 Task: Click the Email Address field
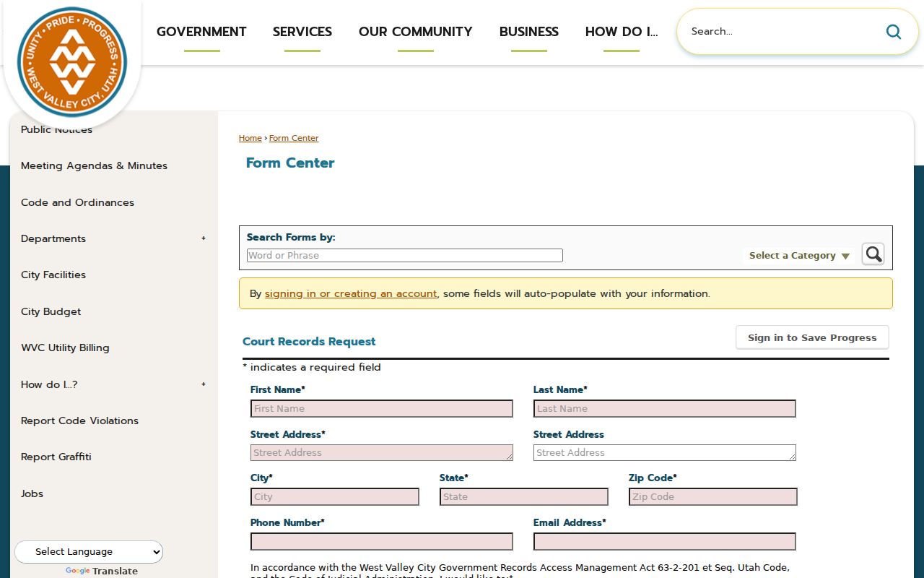coord(665,542)
